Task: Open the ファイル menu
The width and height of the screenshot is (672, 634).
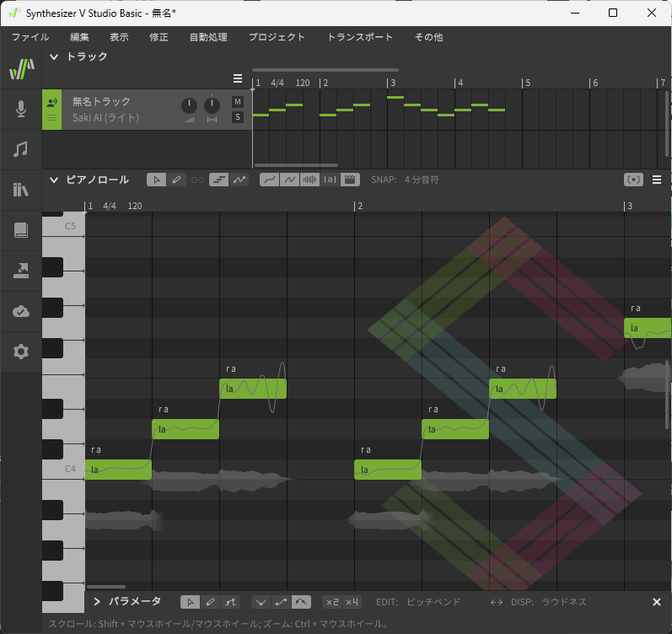Action: [30, 37]
